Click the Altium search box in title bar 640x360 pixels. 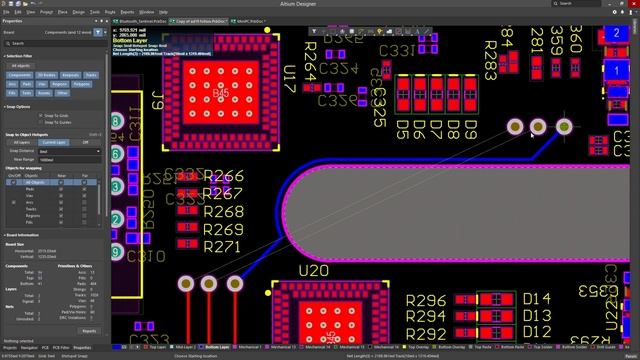576,3
